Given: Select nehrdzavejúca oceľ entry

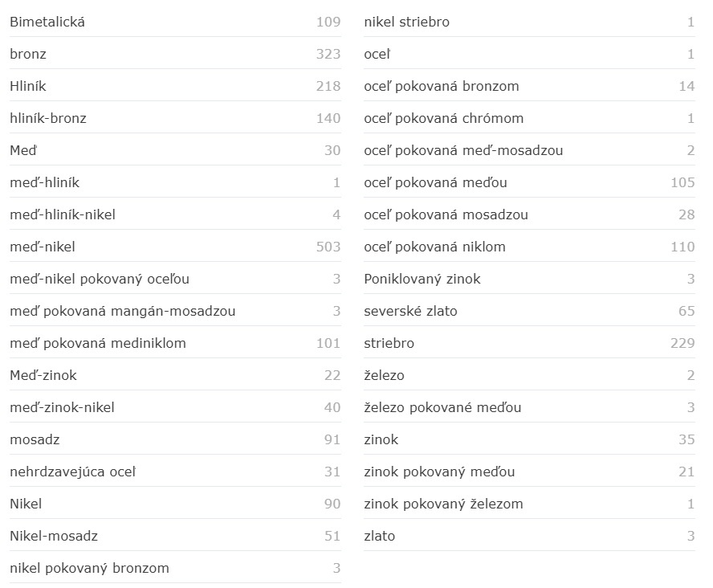Looking at the screenshot, I should [73, 472].
